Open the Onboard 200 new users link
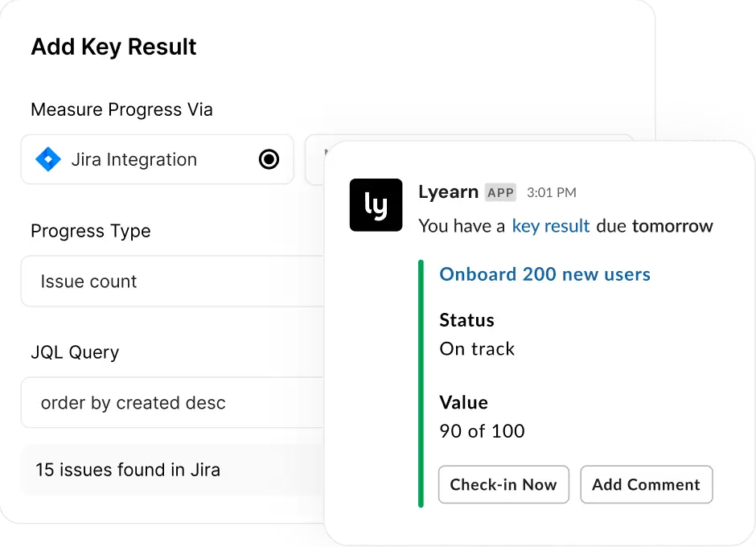756x547 pixels. 544,274
